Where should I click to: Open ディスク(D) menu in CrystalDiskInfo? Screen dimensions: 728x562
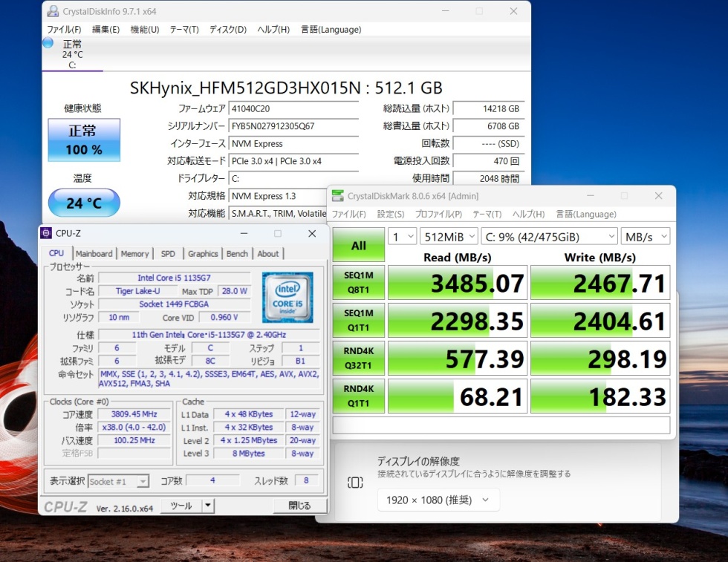[x=228, y=30]
